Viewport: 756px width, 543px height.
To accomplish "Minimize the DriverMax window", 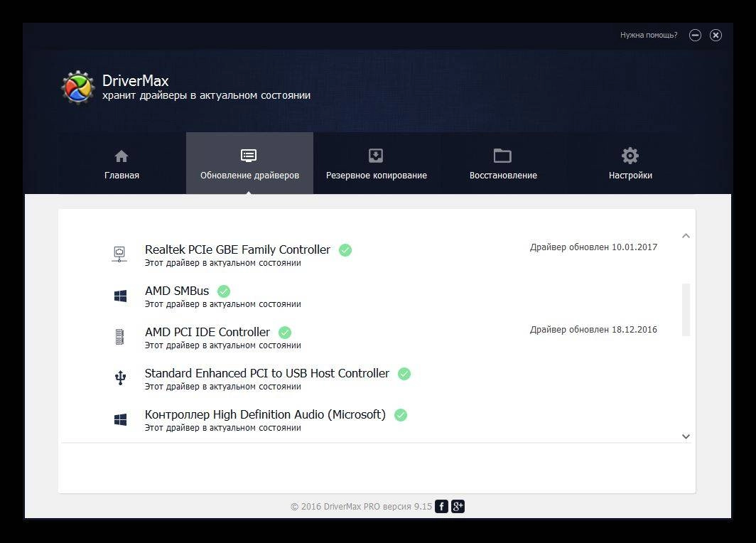I will coord(695,36).
